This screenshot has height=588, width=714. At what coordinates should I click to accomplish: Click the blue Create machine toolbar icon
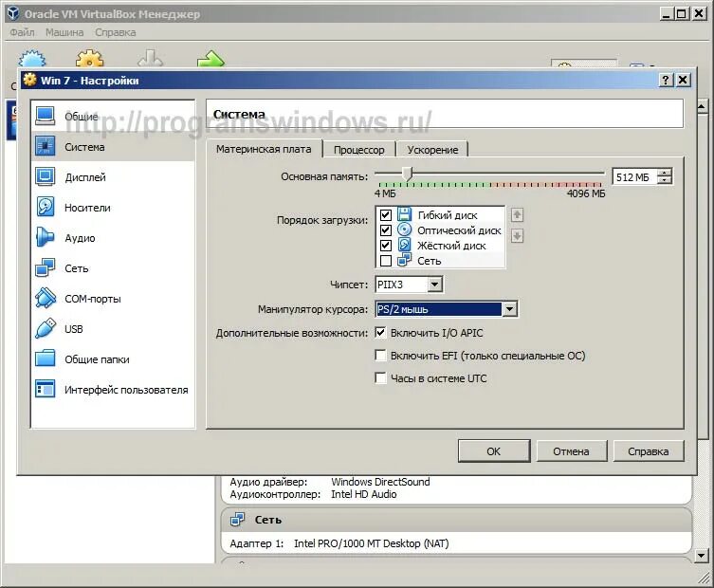click(x=32, y=59)
